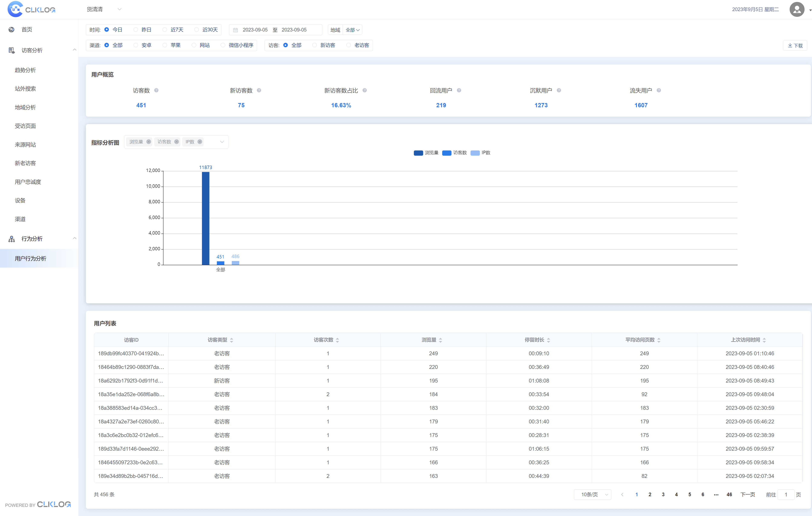Toggle the 访客数 legend color swatch
This screenshot has width=812, height=516.
pos(446,153)
